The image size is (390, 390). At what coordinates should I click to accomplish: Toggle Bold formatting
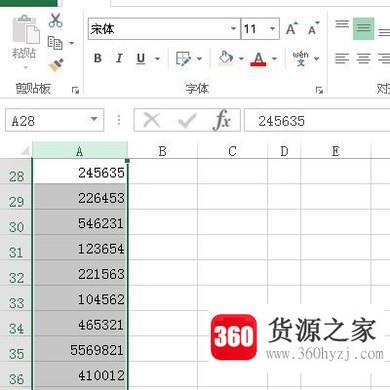(x=98, y=58)
